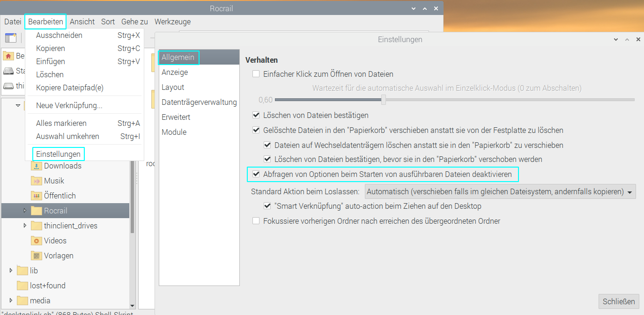Open the Werkzeuge menu
The width and height of the screenshot is (644, 315).
[172, 22]
